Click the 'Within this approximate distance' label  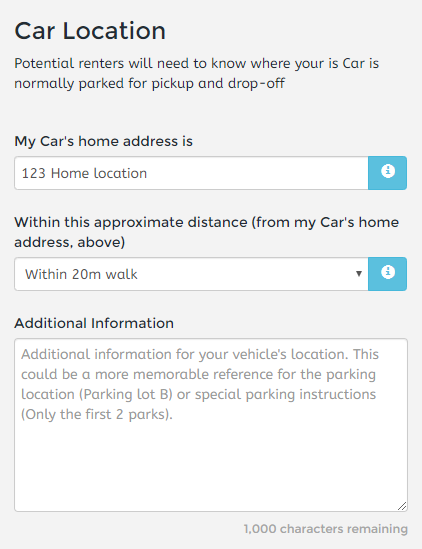[x=131, y=222]
